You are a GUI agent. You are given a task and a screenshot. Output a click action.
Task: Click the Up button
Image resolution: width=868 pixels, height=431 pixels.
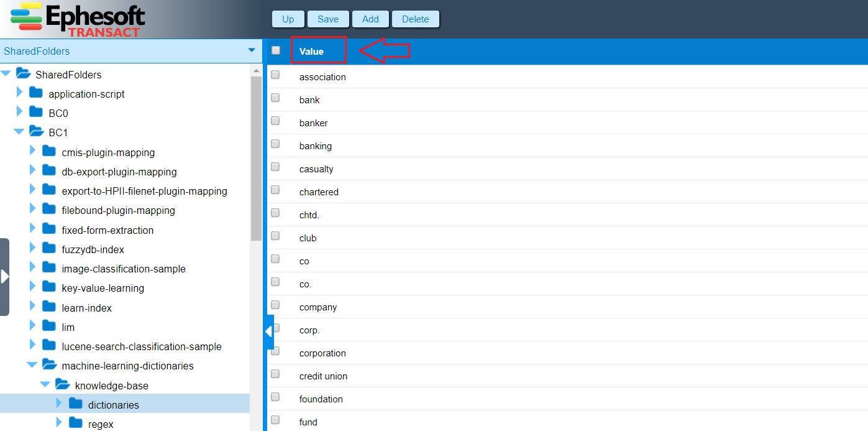point(288,19)
